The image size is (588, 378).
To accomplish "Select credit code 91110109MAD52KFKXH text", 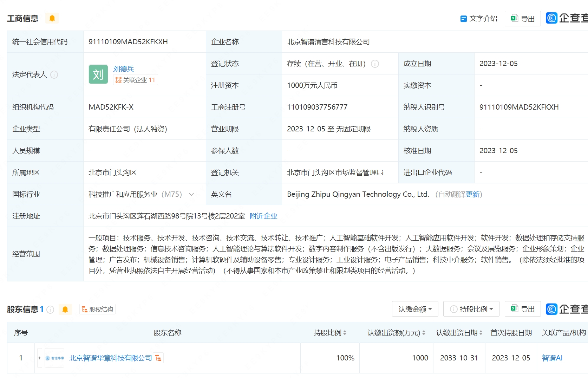I will click(128, 42).
